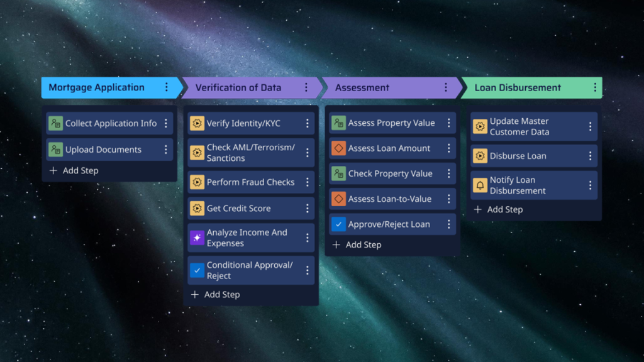Click the bell icon on Notify Loan Disbursement
644x362 pixels.
click(x=481, y=185)
